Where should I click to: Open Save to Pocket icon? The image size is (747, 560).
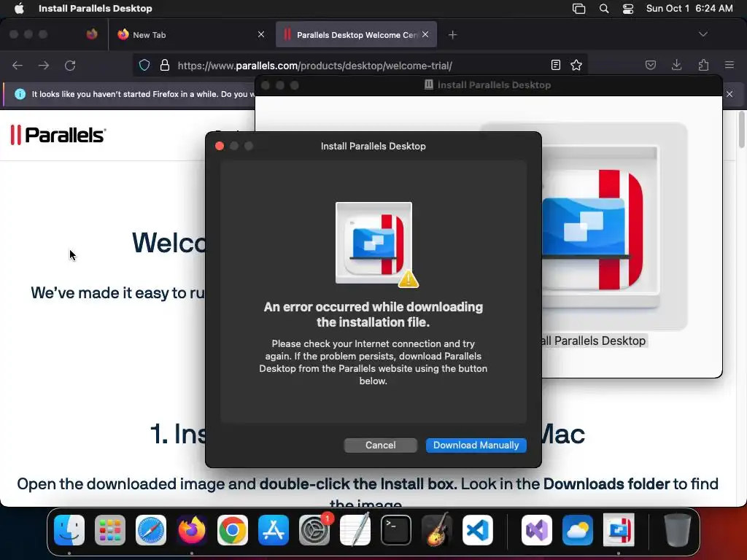650,65
